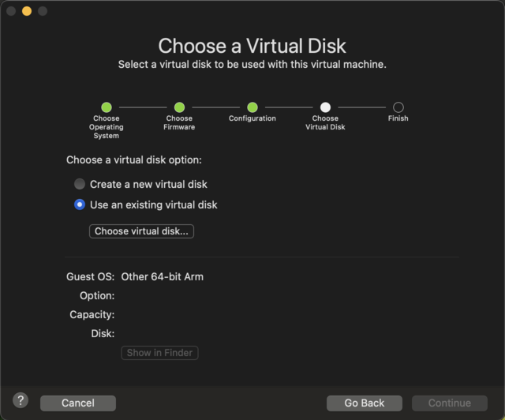Viewport: 505px width, 420px height.
Task: Click the Choose Firmware step label
Action: coord(179,123)
